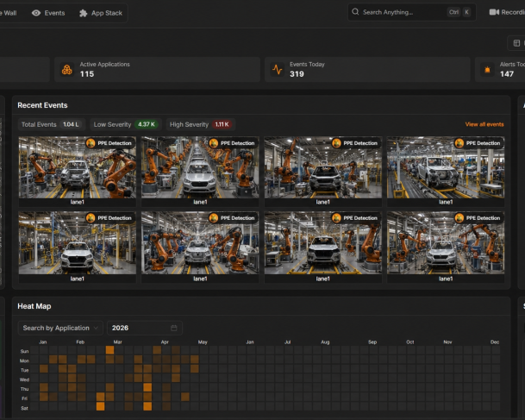The width and height of the screenshot is (525, 420).
Task: Click the eye icon beside Events
Action: pyautogui.click(x=36, y=13)
